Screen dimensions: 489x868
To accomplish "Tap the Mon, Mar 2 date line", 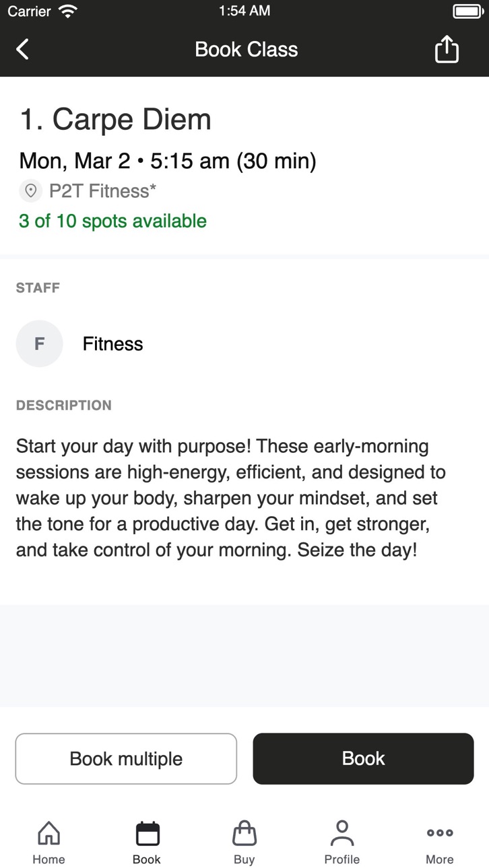I will (x=168, y=161).
